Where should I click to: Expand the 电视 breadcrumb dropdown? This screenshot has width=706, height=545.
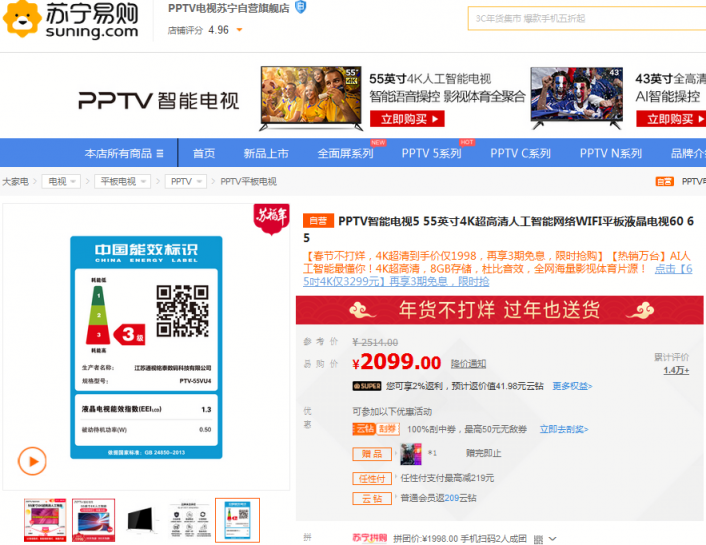[62, 182]
